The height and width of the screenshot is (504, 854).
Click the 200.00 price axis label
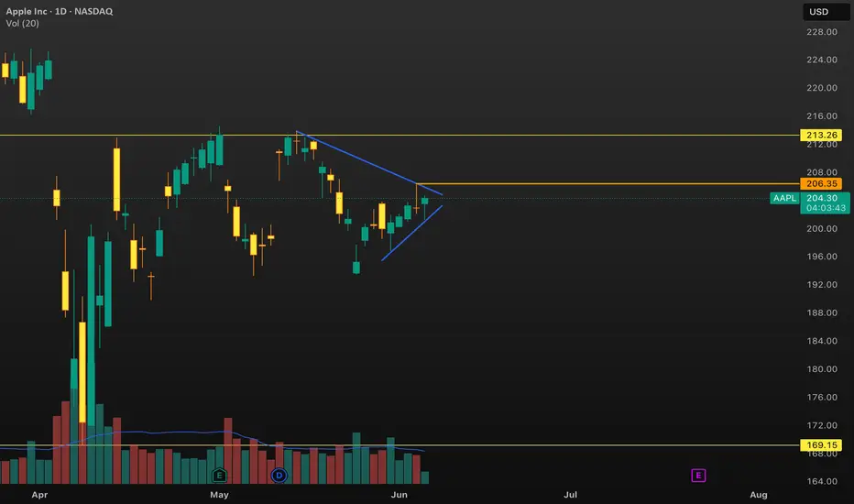click(x=821, y=229)
